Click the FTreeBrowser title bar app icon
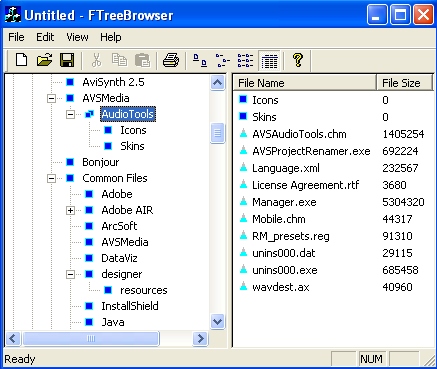Screen dimensions: 437x369 pos(13,15)
